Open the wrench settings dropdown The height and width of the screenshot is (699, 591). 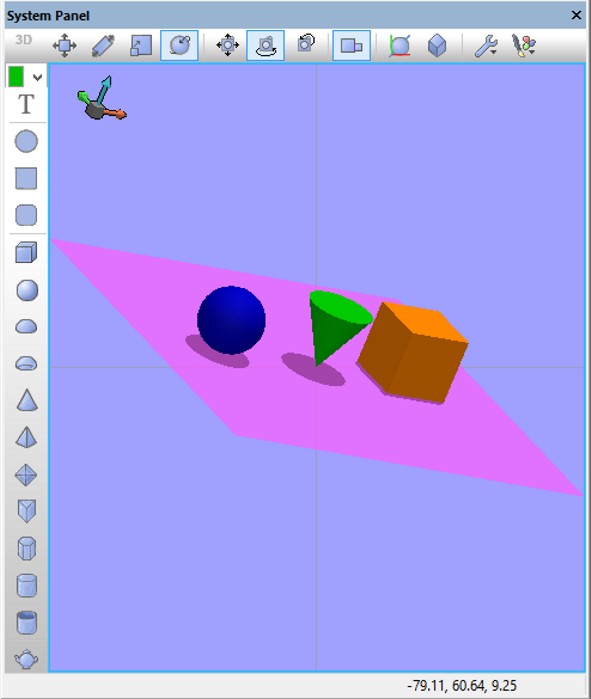[486, 45]
